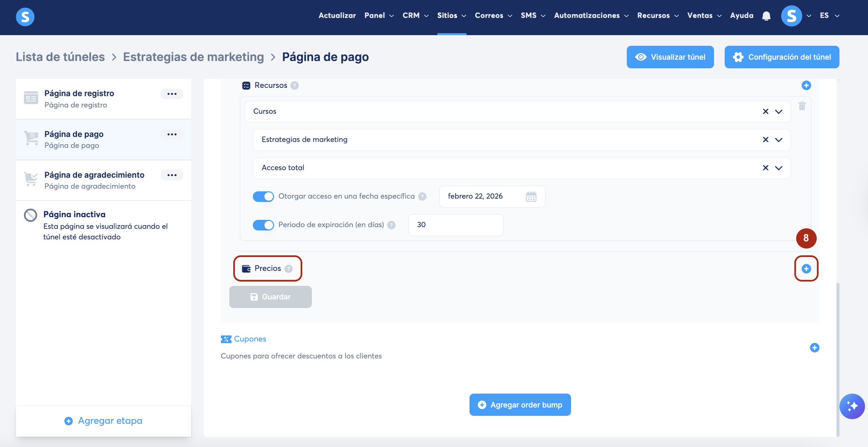Clear the Cursos selection with X

(x=765, y=111)
